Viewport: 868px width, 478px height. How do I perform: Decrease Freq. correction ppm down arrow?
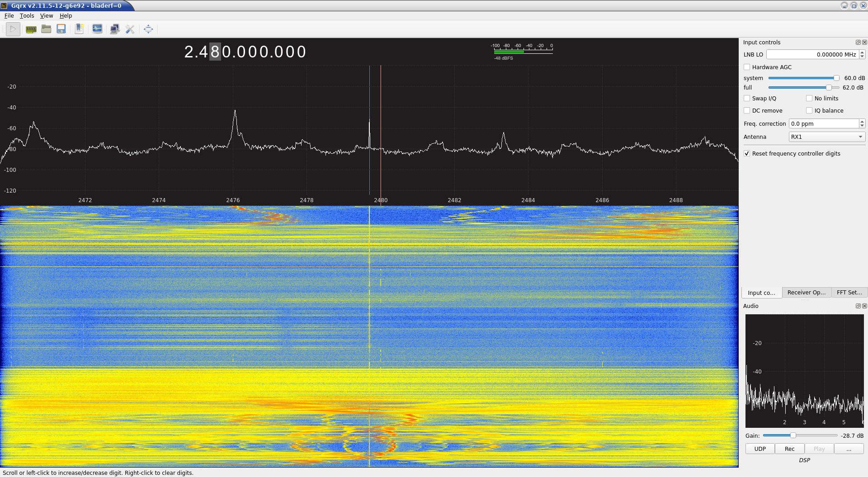point(862,126)
